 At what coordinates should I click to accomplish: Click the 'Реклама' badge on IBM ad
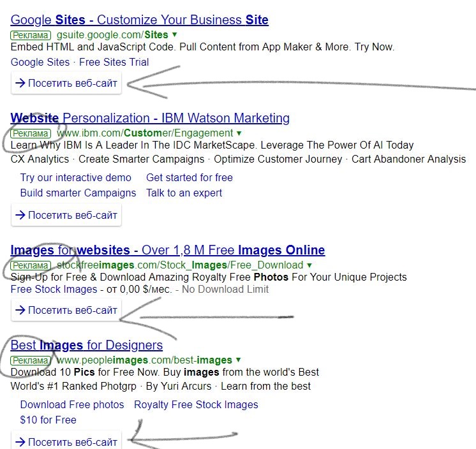31,133
